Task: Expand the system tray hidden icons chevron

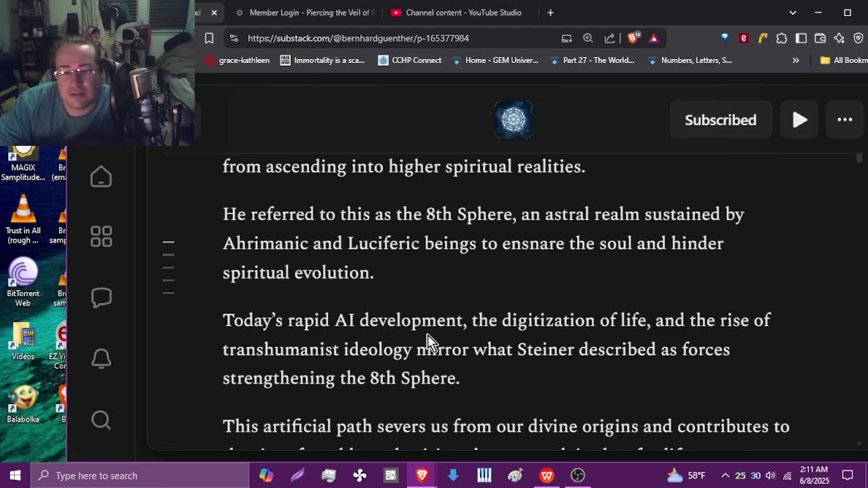Action: click(725, 475)
